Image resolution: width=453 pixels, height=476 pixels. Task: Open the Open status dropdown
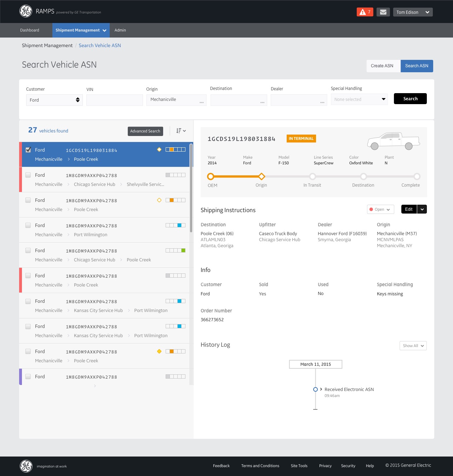pyautogui.click(x=380, y=209)
